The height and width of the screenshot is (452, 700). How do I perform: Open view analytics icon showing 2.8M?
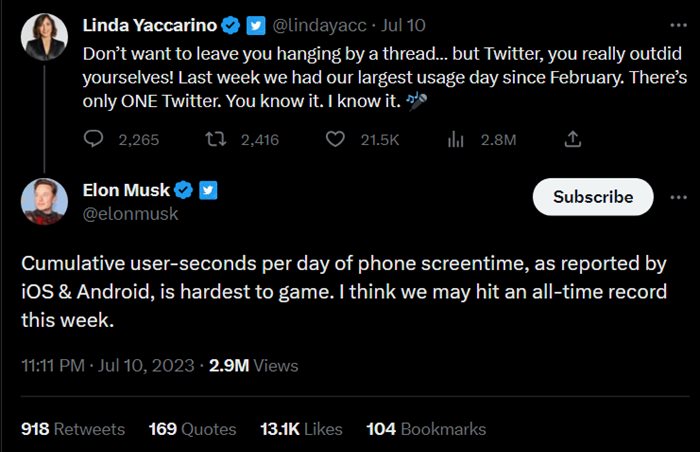point(456,140)
